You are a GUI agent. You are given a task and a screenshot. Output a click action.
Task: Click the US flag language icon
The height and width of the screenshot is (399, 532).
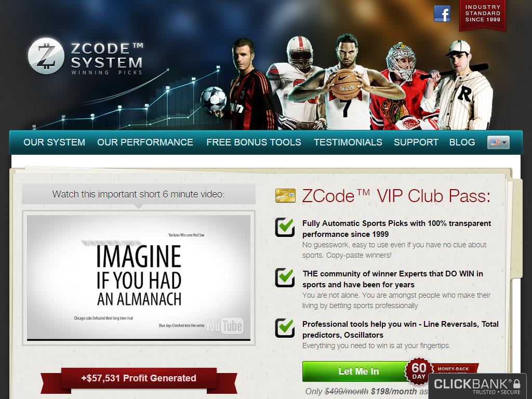coord(495,142)
